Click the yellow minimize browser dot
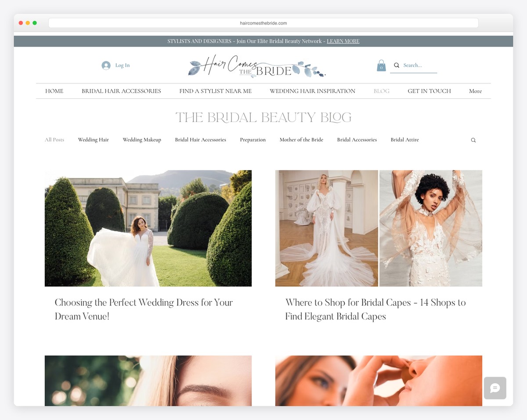Screen dimensions: 527x420 point(27,22)
